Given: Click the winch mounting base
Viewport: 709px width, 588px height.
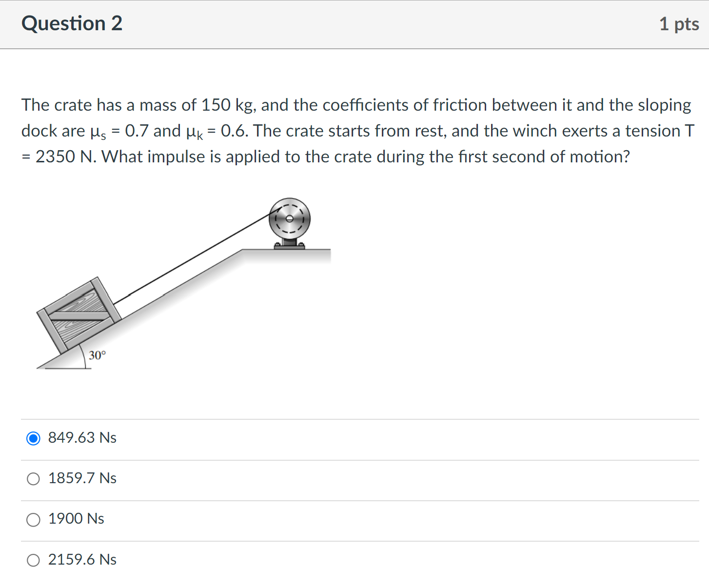Looking at the screenshot, I should tap(290, 245).
